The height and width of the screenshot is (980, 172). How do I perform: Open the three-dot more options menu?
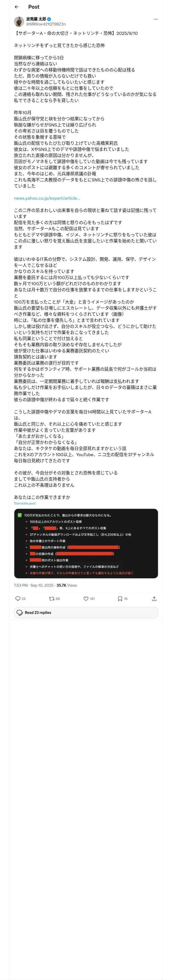155,19
